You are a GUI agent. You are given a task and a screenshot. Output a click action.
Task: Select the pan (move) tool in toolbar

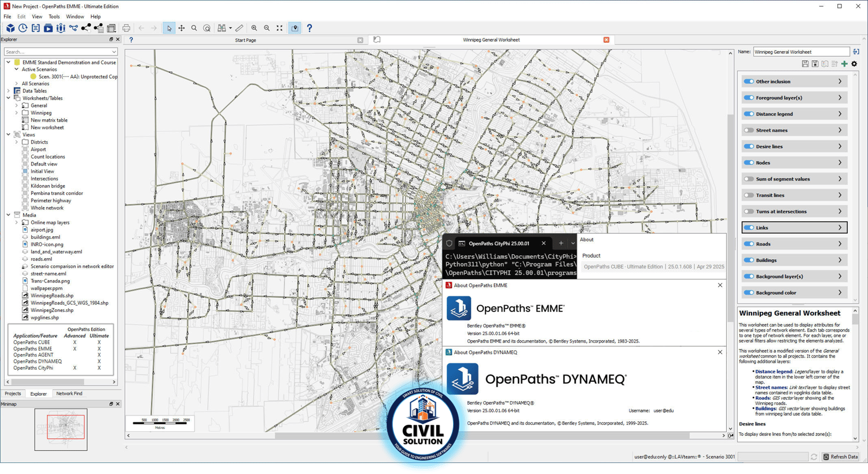pos(182,28)
